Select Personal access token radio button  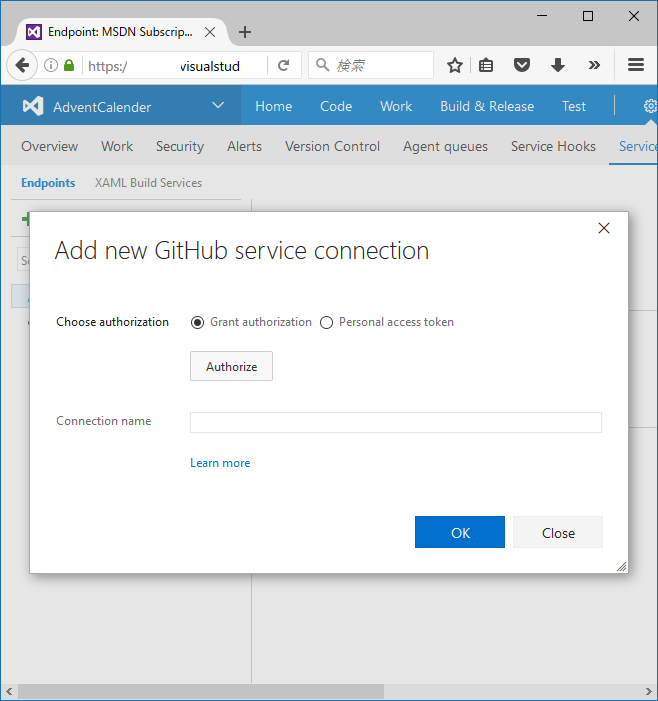point(326,322)
